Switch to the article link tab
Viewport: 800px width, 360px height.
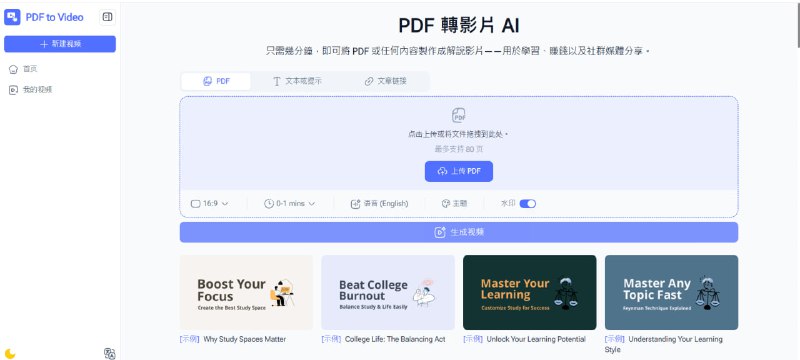click(x=385, y=81)
